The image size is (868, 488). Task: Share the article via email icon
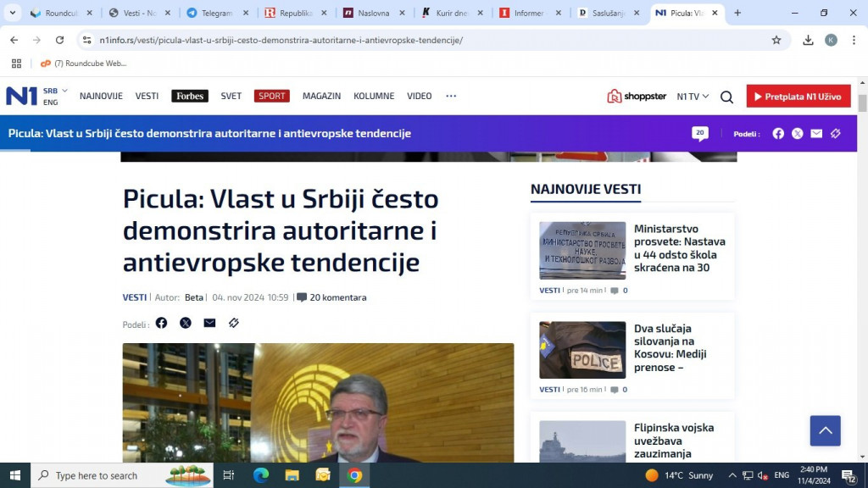pyautogui.click(x=209, y=323)
